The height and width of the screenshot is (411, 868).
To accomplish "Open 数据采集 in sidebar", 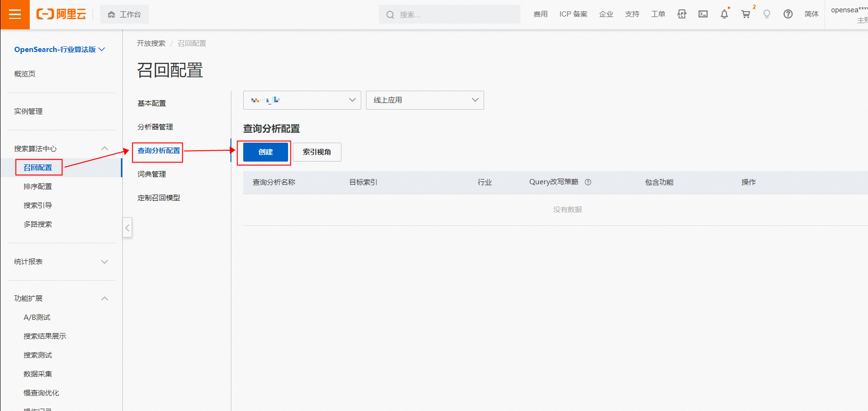I will pyautogui.click(x=38, y=374).
